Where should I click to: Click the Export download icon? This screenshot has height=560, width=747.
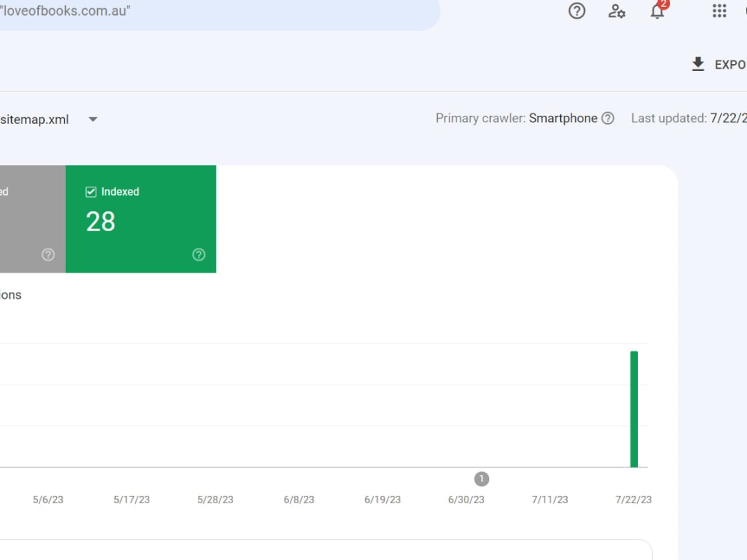click(698, 63)
